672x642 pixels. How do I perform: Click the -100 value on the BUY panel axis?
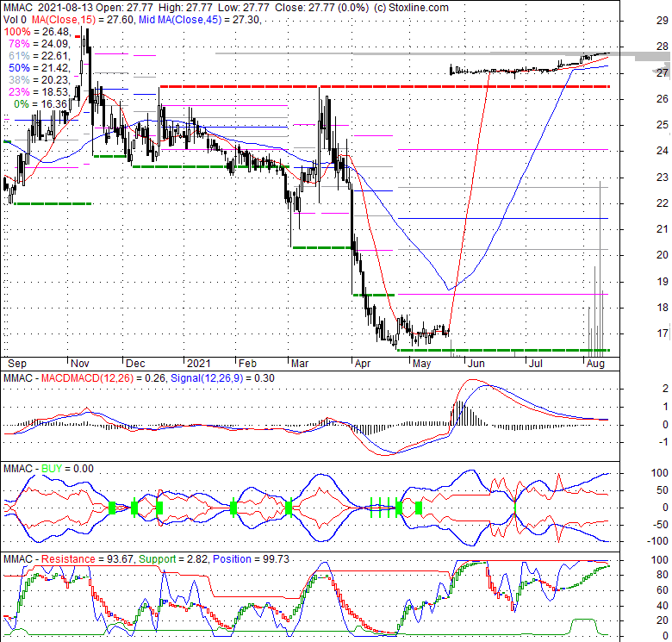[x=659, y=541]
